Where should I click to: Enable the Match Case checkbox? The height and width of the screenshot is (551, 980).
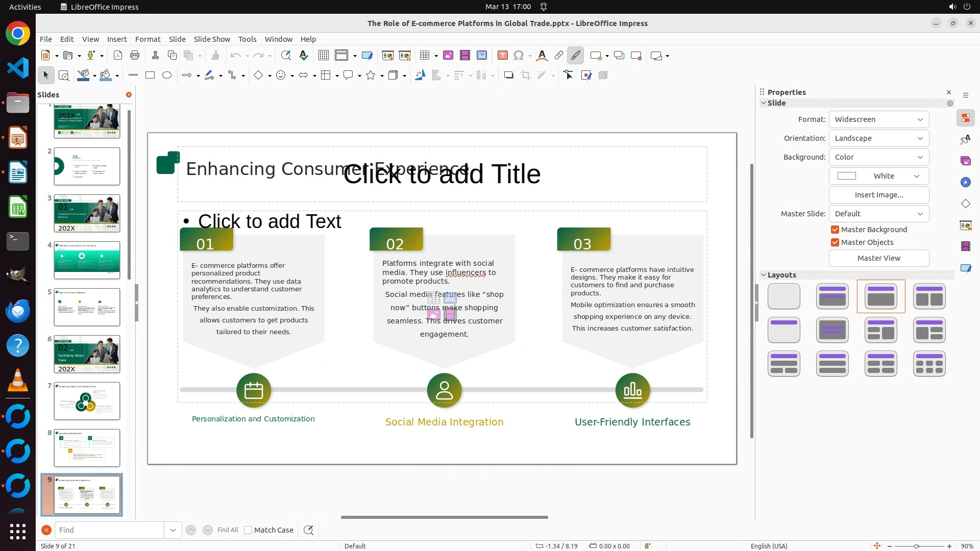[248, 530]
